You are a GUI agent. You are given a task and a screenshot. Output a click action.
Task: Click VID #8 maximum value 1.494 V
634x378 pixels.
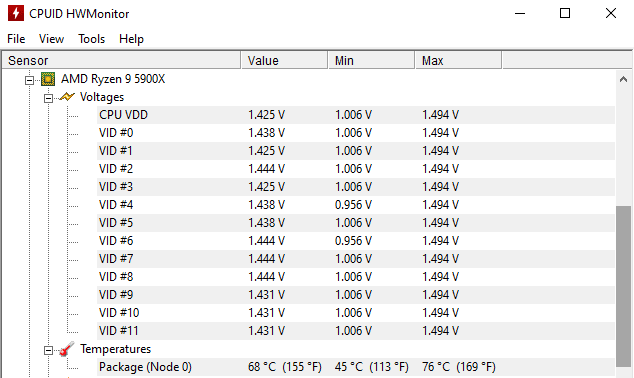[440, 277]
